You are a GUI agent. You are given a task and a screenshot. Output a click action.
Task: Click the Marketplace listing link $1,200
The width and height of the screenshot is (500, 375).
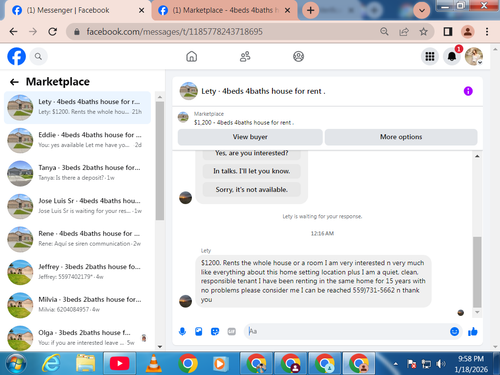click(244, 123)
